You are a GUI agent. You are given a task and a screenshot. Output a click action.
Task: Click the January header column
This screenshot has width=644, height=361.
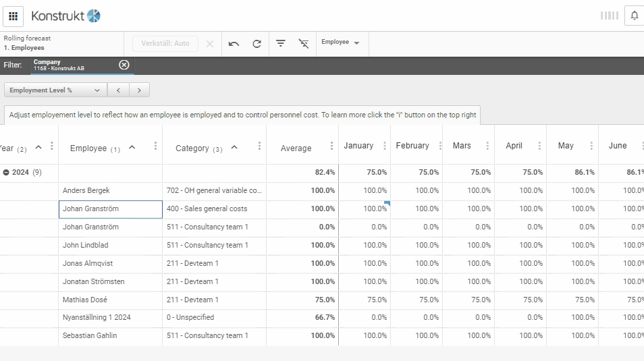coord(358,146)
